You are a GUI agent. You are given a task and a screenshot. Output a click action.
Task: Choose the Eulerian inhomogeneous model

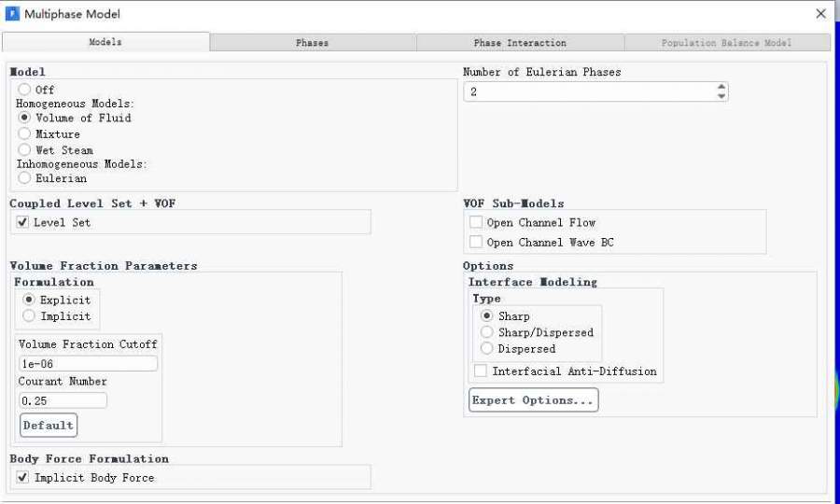click(x=24, y=177)
